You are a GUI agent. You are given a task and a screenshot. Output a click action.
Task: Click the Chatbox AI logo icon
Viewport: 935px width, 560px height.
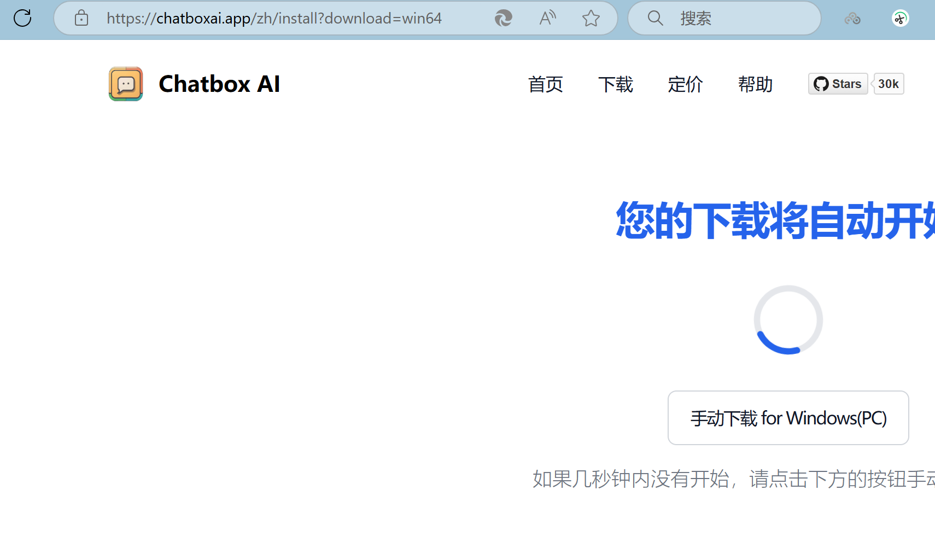coord(126,84)
